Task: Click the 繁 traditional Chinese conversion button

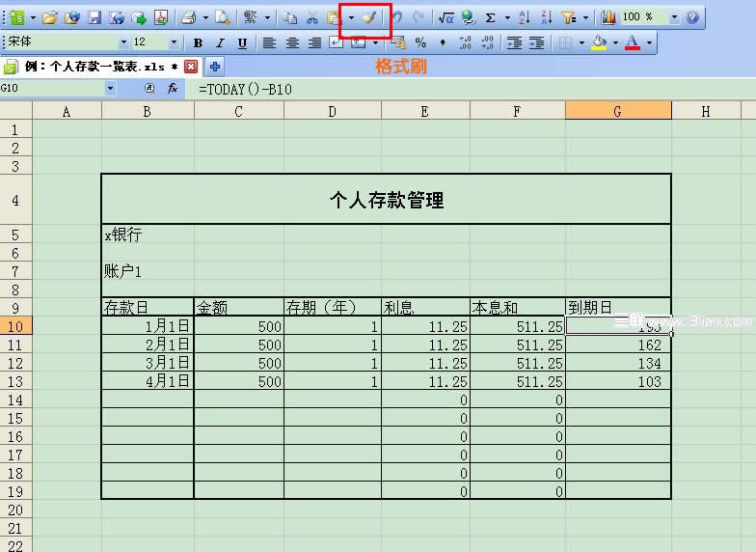Action: click(x=251, y=17)
